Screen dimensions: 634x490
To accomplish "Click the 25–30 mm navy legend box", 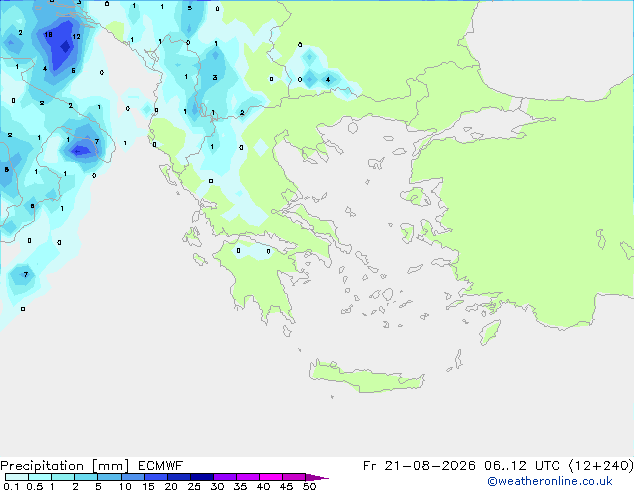I will [202, 477].
